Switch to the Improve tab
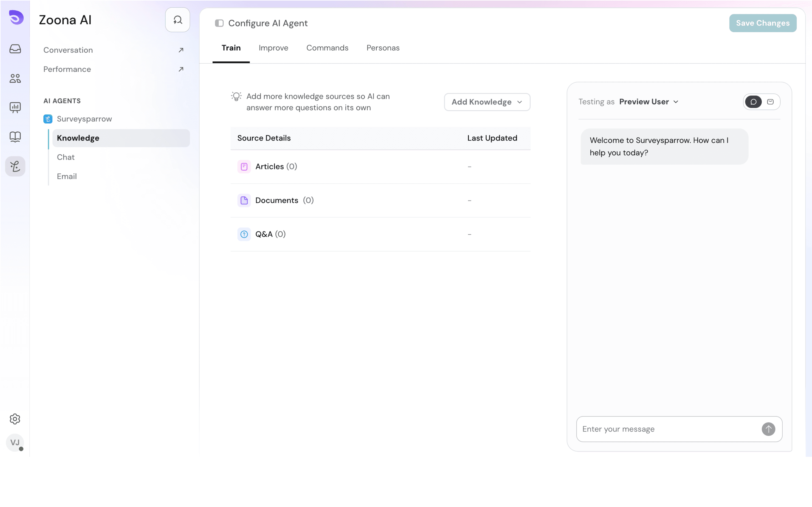 pyautogui.click(x=273, y=48)
